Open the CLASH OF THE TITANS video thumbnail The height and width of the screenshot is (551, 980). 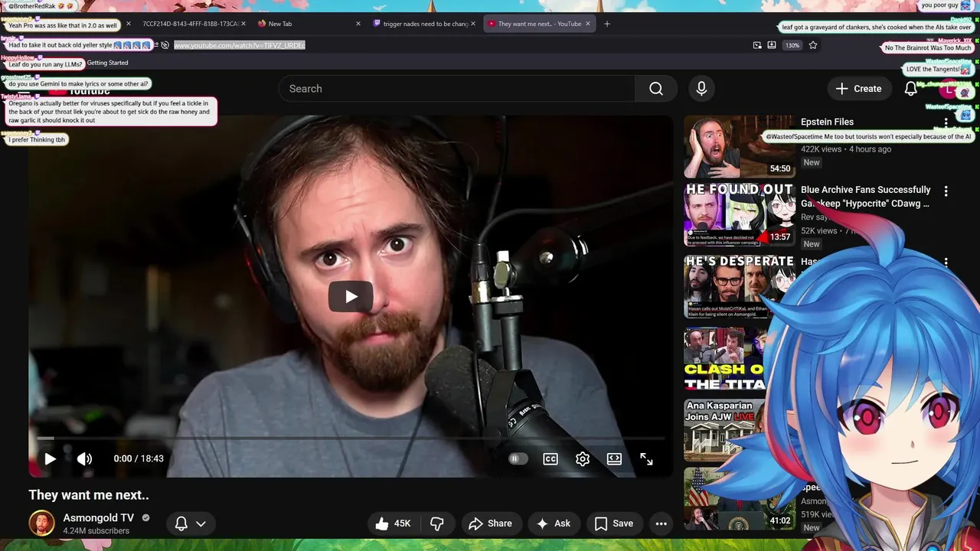pos(725,360)
